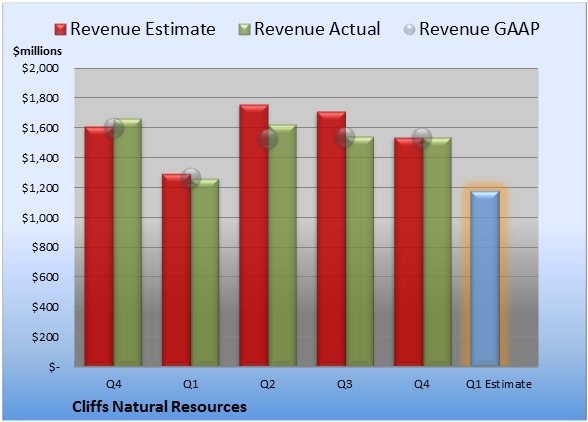Click the "$800" axis value

(45, 247)
